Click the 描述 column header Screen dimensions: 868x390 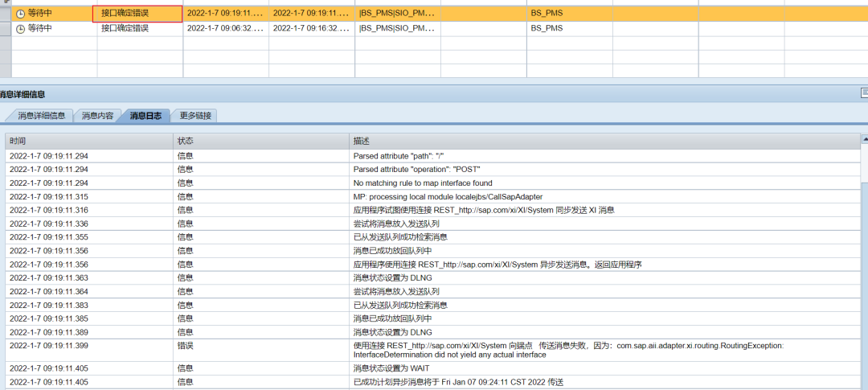point(605,142)
